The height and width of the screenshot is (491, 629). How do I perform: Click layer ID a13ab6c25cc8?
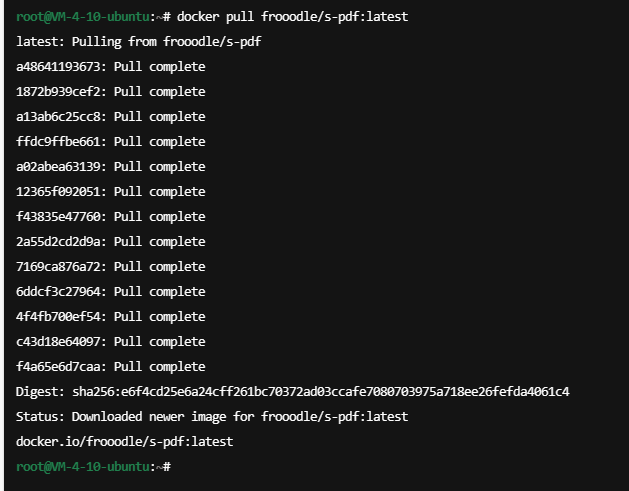[58, 116]
